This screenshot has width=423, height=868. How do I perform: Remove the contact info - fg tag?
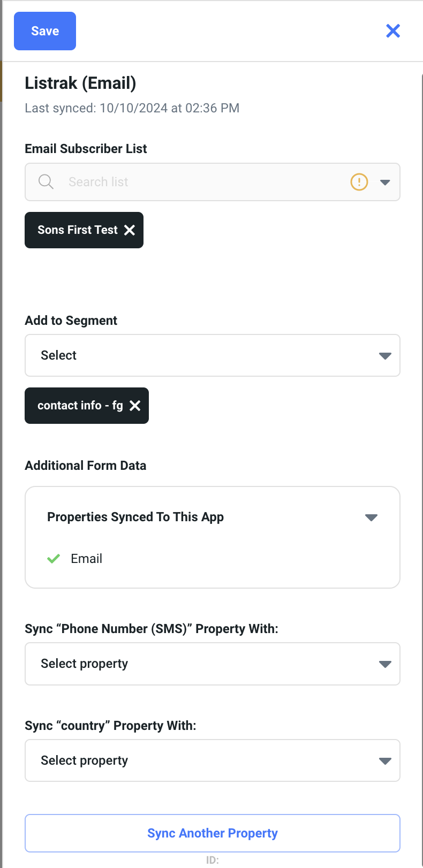(135, 406)
